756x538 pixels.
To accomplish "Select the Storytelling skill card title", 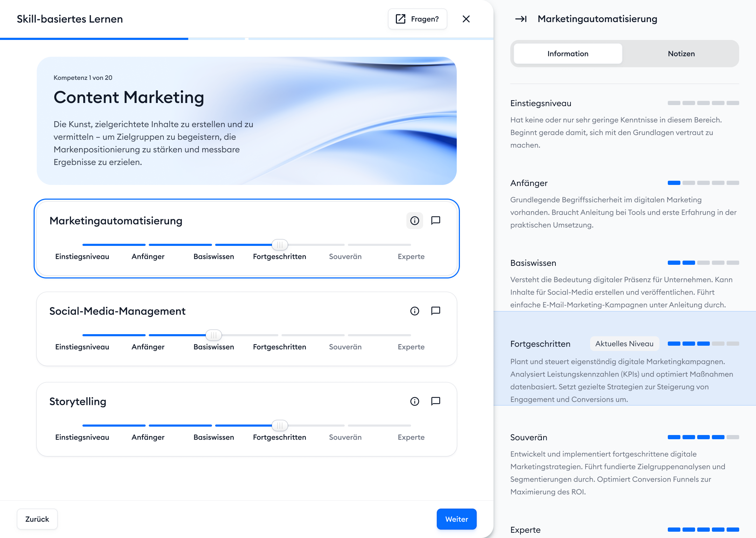I will [x=78, y=401].
